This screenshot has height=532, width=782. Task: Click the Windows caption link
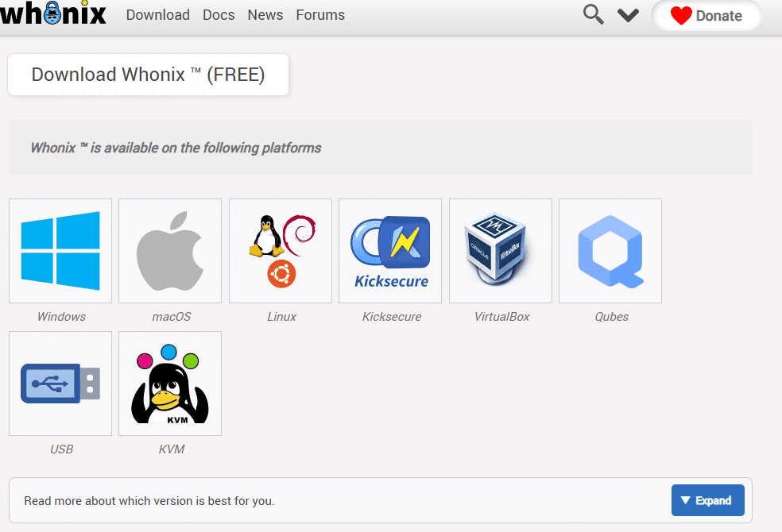pyautogui.click(x=61, y=316)
